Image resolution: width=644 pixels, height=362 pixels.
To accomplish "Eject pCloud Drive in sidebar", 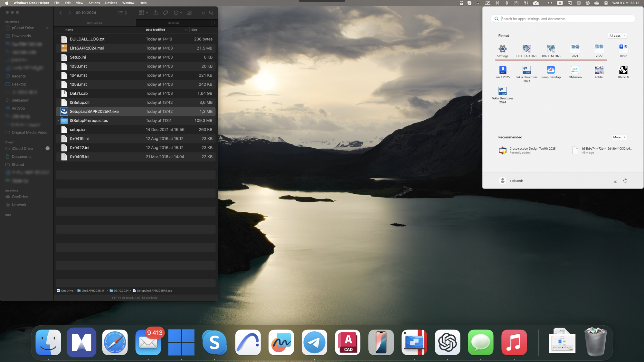I will [x=47, y=28].
